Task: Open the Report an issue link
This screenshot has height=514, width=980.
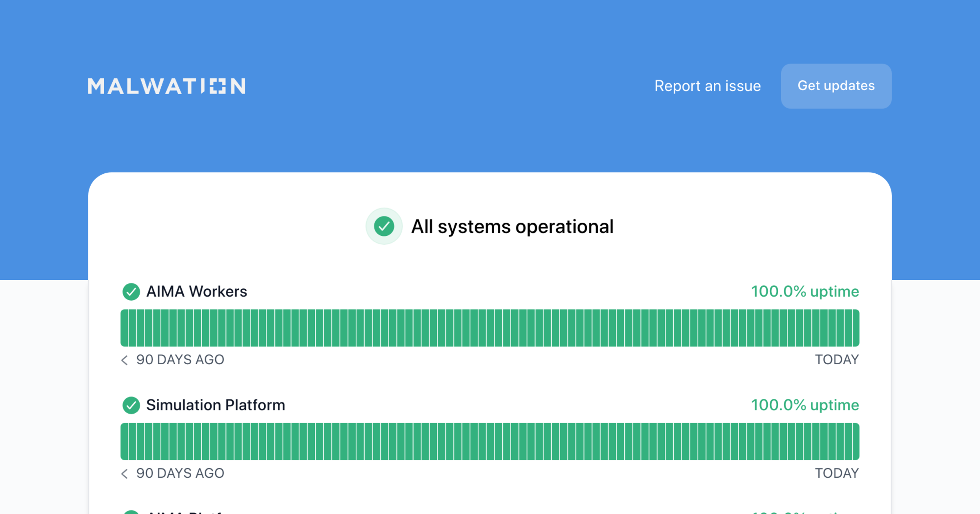Action: click(707, 86)
